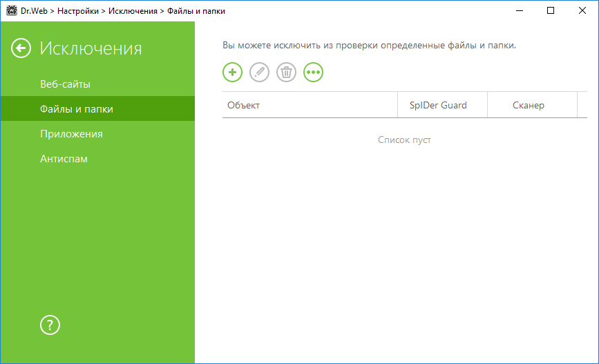Image resolution: width=599 pixels, height=364 pixels.
Task: Open the Веб-сайты section
Action: click(98, 84)
